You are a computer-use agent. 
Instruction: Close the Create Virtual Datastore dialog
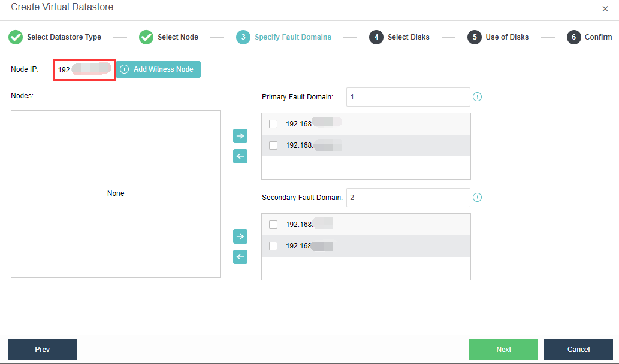[605, 9]
